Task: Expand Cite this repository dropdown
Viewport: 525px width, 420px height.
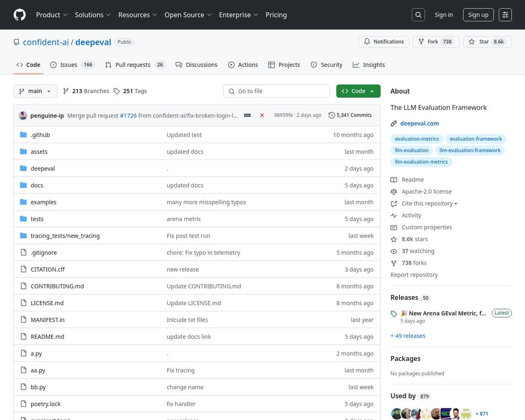Action: 430,204
